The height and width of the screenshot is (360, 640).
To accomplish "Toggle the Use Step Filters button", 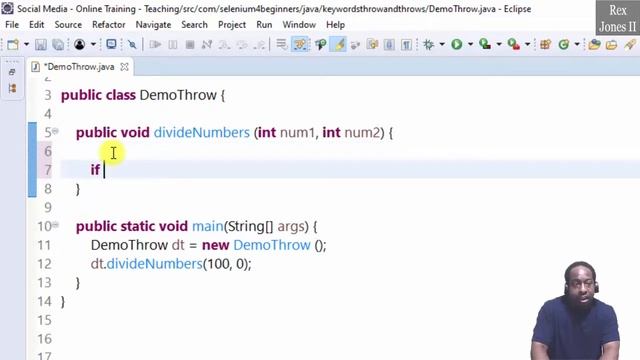I will (300, 44).
